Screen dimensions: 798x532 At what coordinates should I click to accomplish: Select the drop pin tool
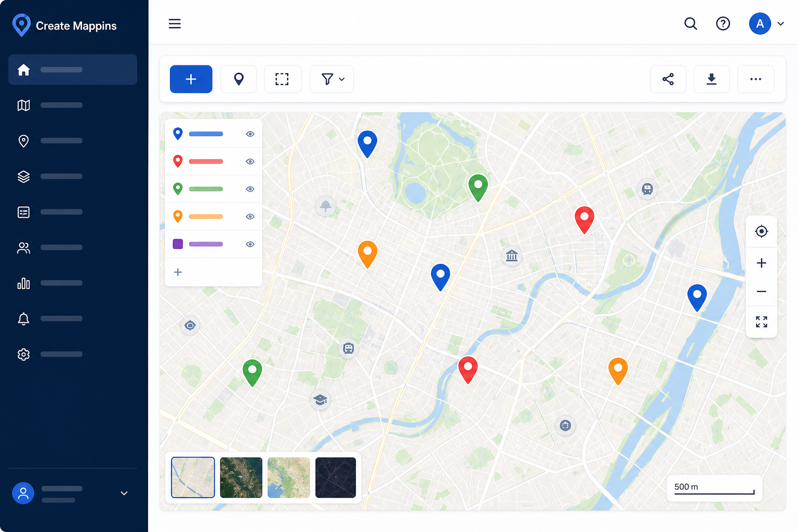click(238, 79)
